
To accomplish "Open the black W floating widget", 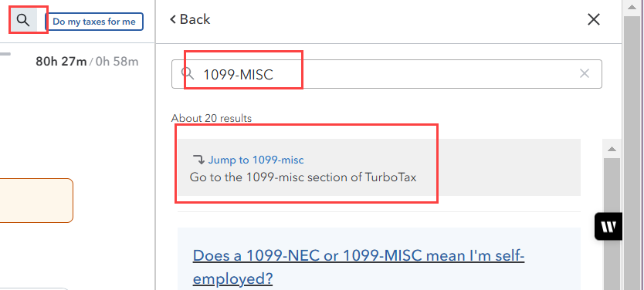I will coord(608,227).
